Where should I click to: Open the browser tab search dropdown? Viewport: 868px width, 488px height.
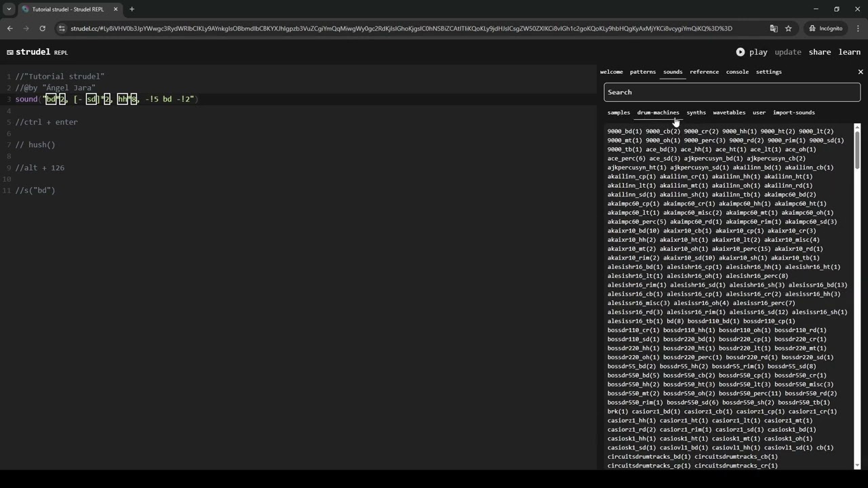pos(9,9)
